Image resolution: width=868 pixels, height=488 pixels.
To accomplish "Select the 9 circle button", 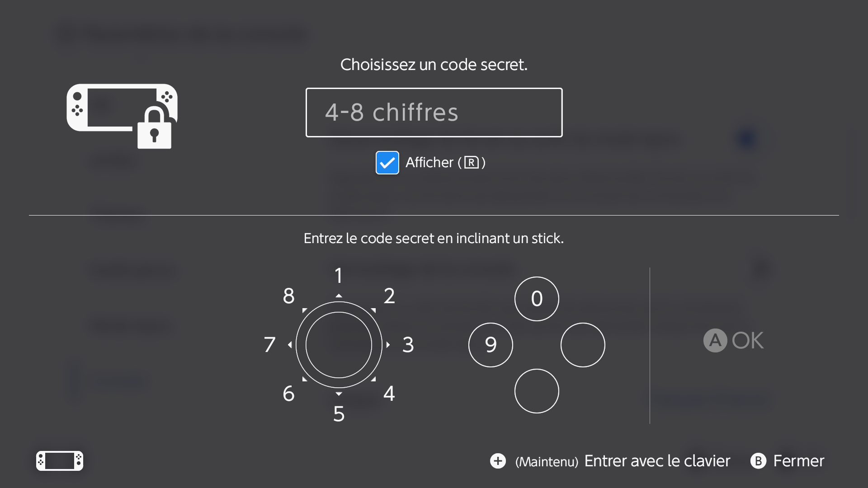I will pyautogui.click(x=491, y=345).
